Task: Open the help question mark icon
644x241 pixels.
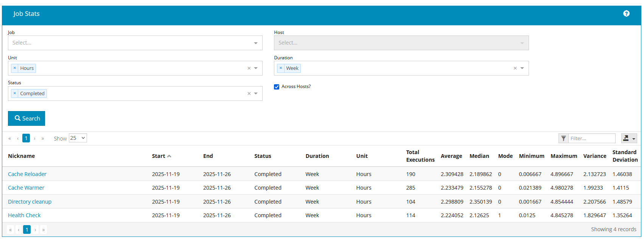Action: [x=626, y=14]
